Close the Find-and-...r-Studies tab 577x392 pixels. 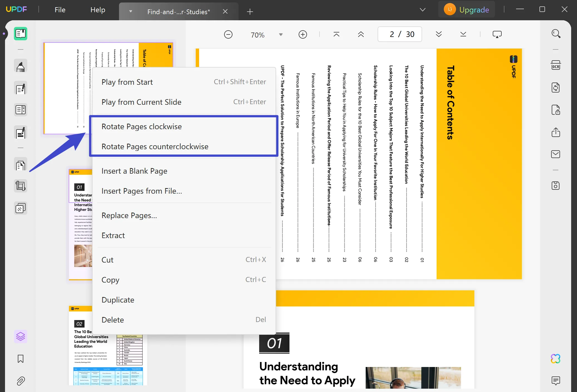pyautogui.click(x=225, y=11)
